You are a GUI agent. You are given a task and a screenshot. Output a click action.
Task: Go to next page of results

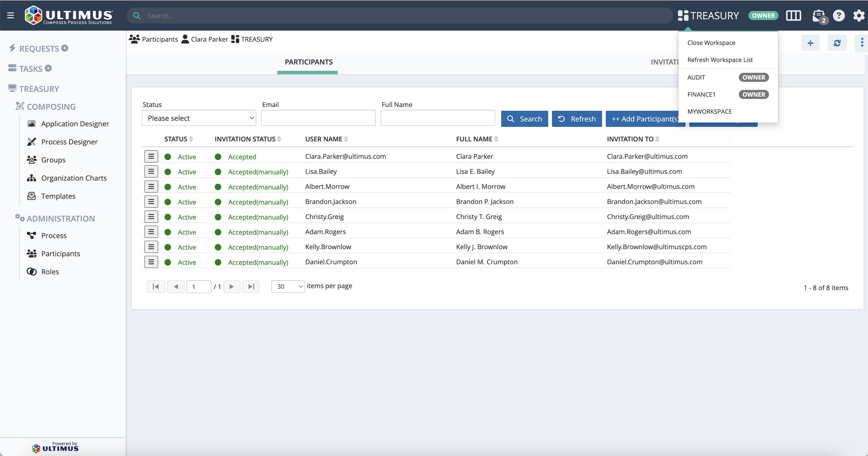point(231,287)
